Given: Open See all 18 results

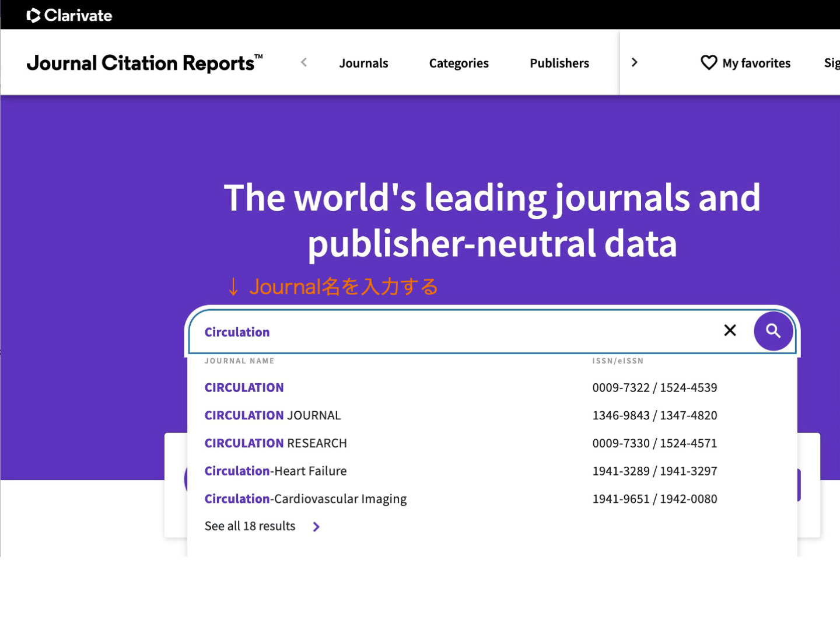Looking at the screenshot, I should [250, 526].
